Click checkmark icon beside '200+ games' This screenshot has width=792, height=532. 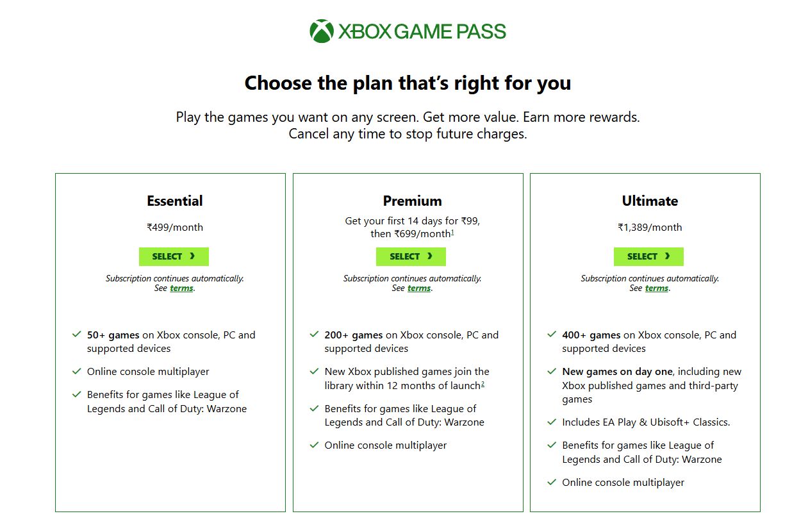coord(314,335)
